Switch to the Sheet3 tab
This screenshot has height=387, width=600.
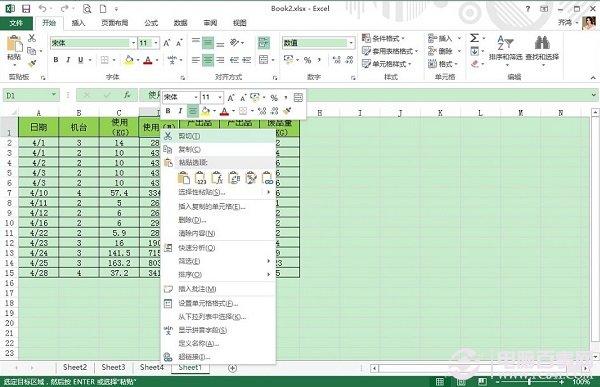[113, 367]
